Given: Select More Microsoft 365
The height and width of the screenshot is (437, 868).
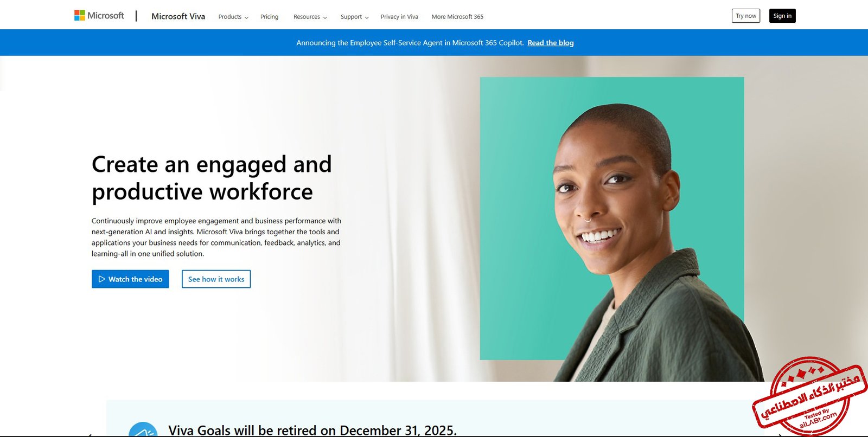Looking at the screenshot, I should click(457, 17).
